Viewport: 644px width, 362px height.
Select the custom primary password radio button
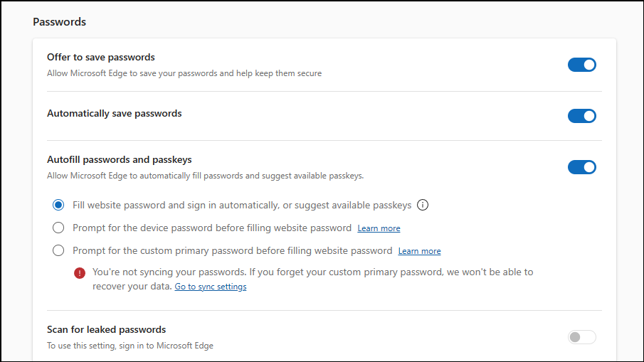tap(58, 251)
